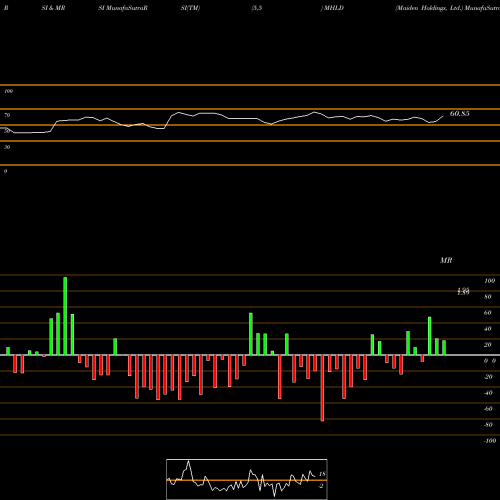The image size is (500, 500).
Task: Click the 'SI MunafaSutraR' header text
Action: click(x=123, y=8)
